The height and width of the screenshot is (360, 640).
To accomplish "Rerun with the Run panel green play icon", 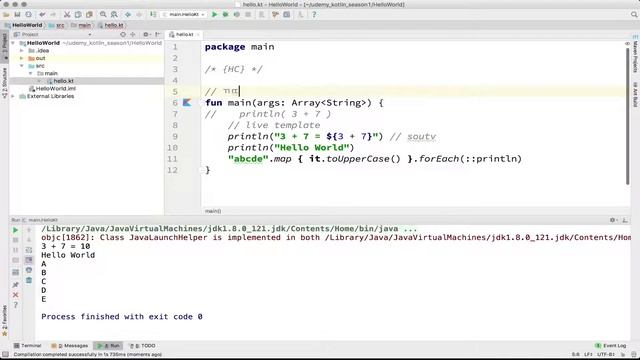I will click(16, 230).
